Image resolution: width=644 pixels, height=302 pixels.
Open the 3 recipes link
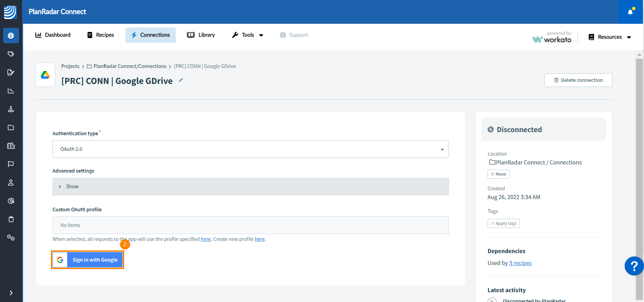click(520, 263)
